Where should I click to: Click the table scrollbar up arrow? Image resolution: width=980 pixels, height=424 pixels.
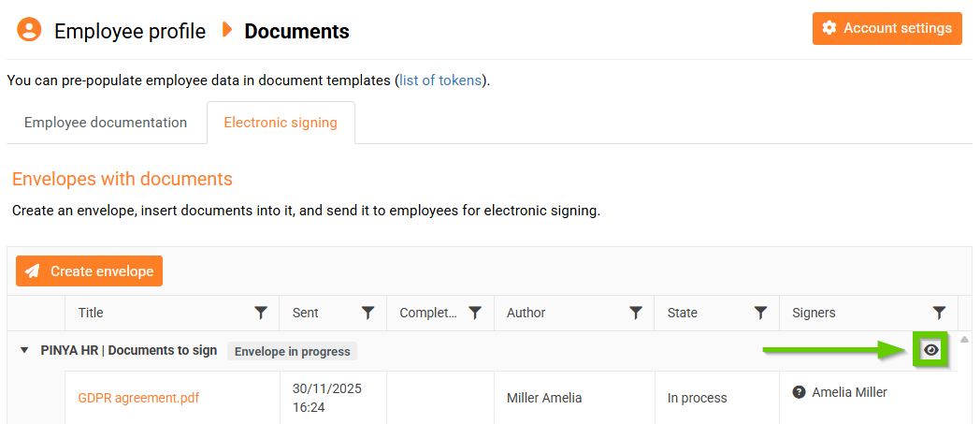[x=965, y=339]
